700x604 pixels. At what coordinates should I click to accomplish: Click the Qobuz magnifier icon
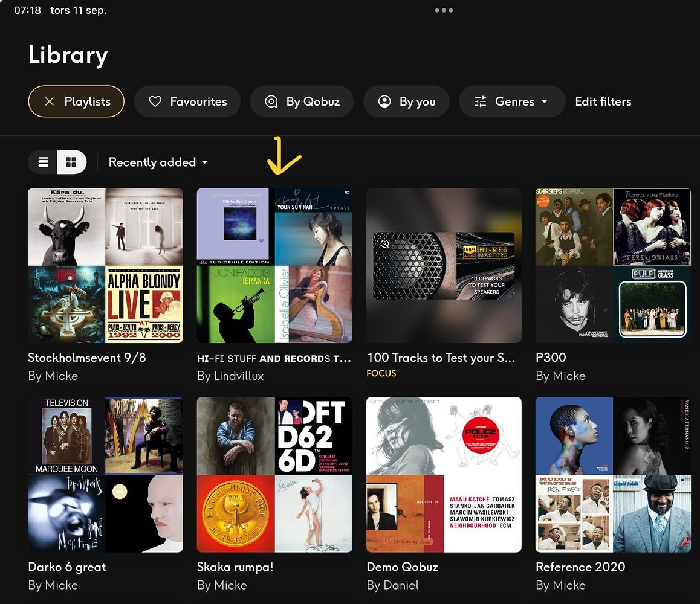tap(271, 101)
